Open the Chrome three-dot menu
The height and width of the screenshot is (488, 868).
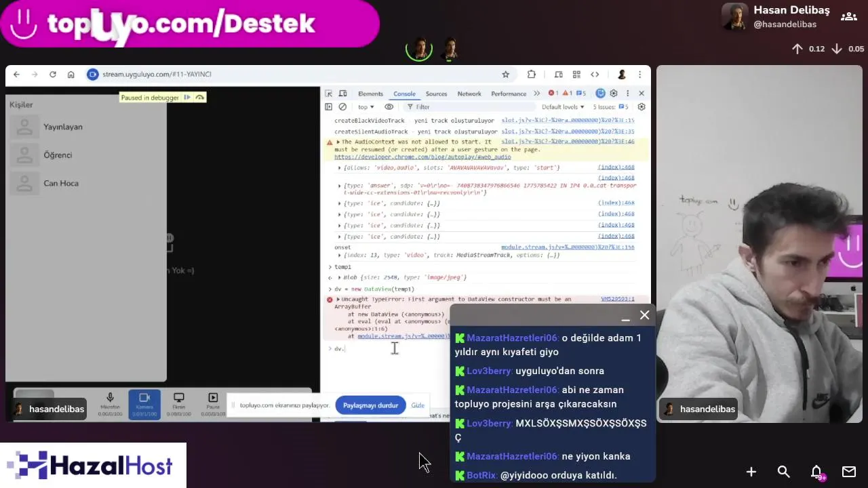pos(639,75)
